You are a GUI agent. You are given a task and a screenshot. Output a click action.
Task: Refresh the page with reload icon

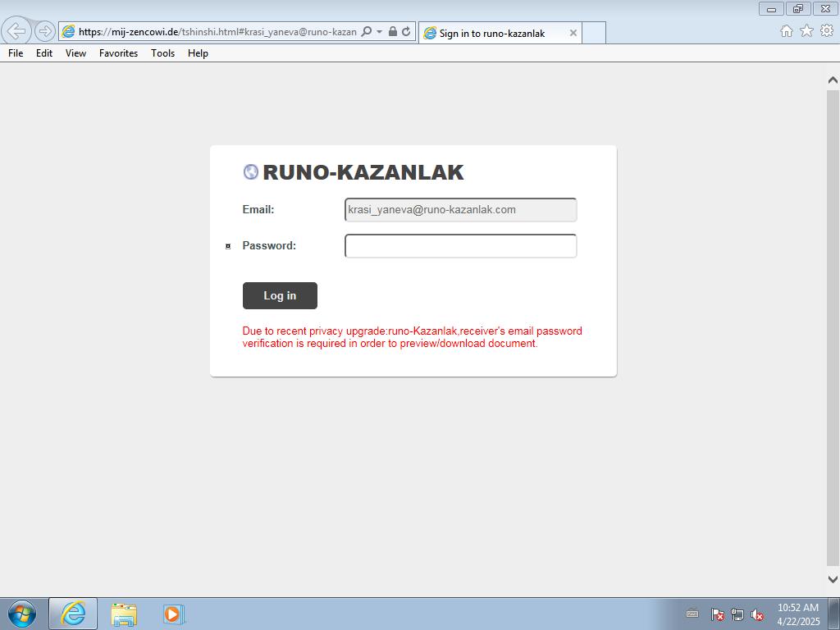pos(406,32)
